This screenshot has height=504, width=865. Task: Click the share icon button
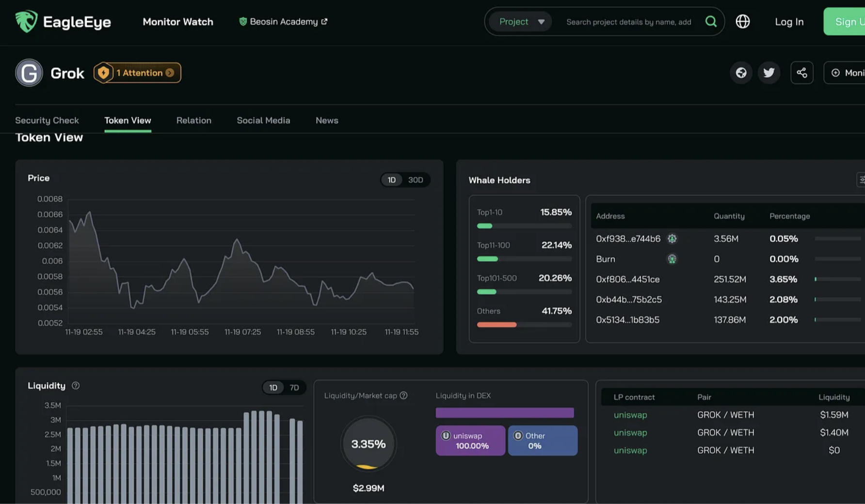pos(801,73)
